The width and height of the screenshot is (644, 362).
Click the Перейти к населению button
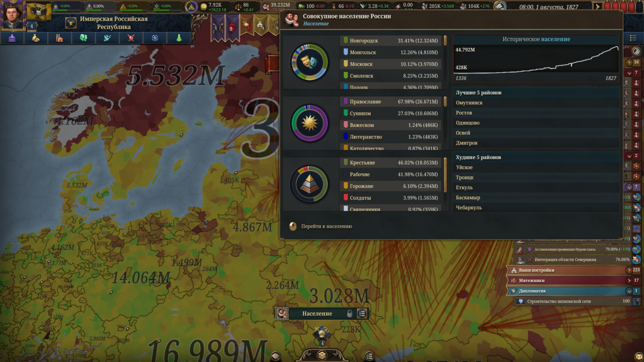(326, 227)
